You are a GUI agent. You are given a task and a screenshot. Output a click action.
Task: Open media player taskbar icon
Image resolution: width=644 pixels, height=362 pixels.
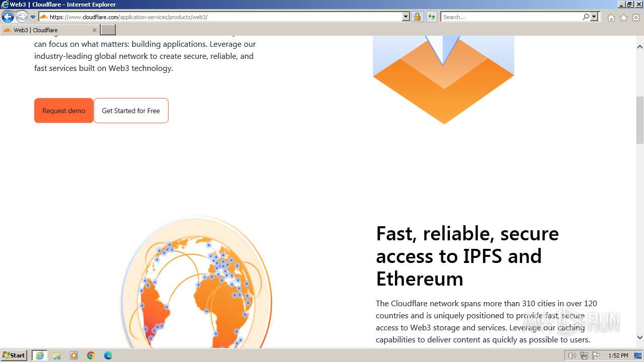click(x=74, y=355)
